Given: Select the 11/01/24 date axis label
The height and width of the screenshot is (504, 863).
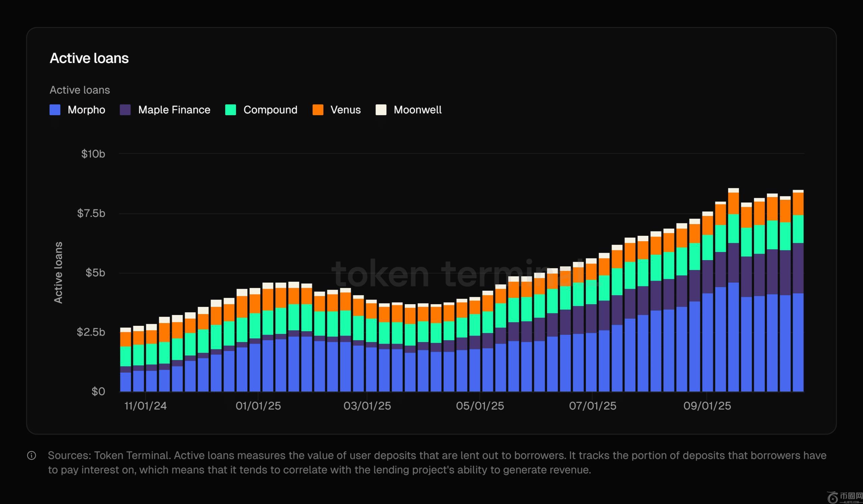Looking at the screenshot, I should [x=145, y=406].
